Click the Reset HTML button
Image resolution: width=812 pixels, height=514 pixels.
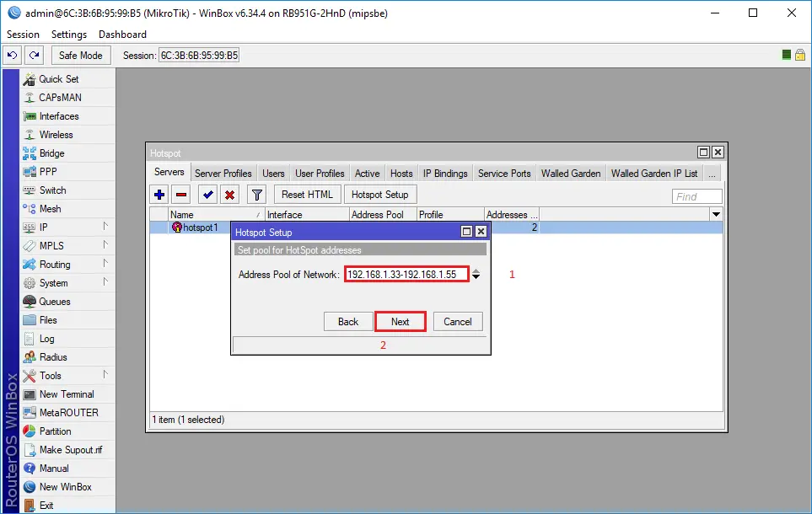click(x=307, y=195)
